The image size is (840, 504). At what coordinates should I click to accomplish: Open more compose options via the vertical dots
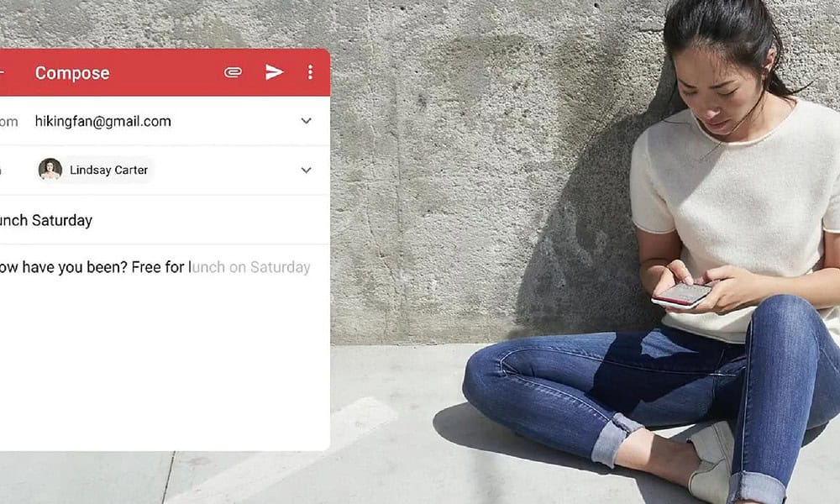310,72
